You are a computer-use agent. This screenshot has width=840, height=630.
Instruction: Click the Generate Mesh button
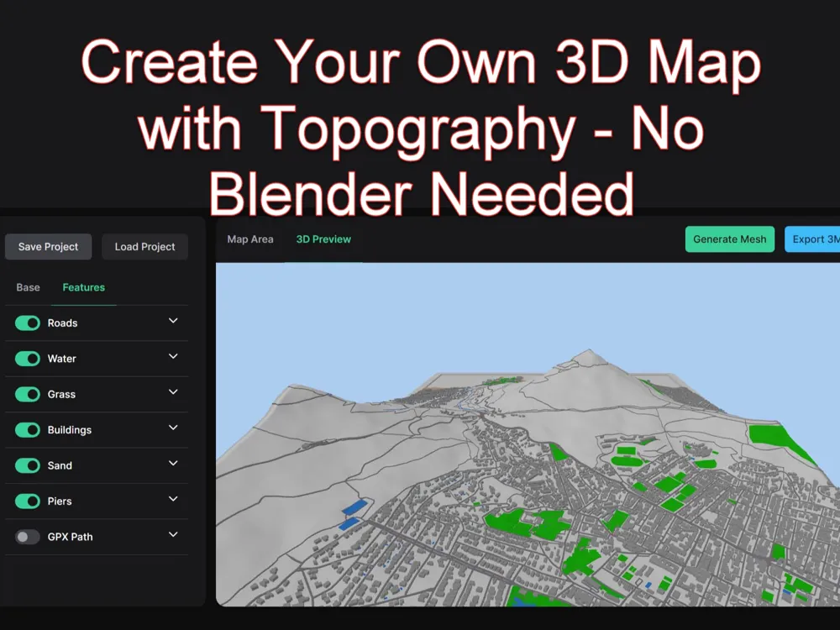[729, 239]
